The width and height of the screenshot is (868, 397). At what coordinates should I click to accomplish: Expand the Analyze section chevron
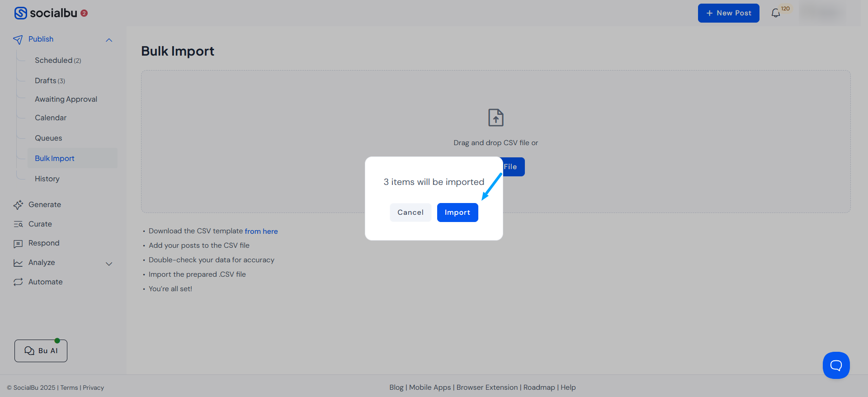click(109, 264)
